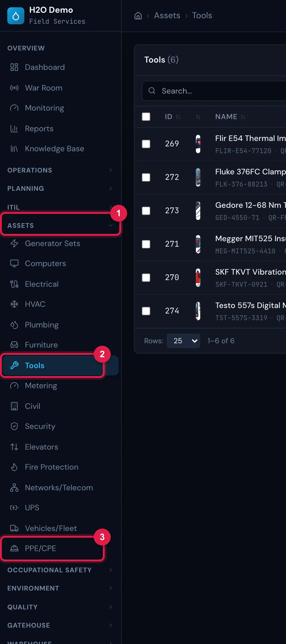Click the Fluke 376FC thumbnail image

(x=198, y=177)
